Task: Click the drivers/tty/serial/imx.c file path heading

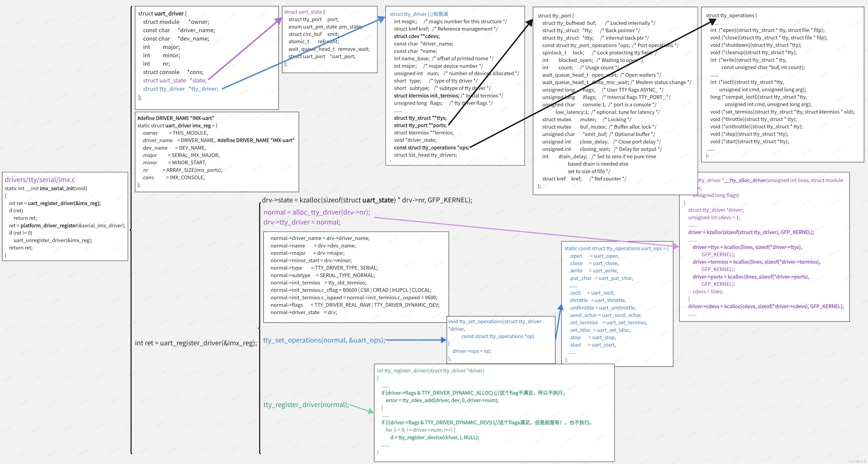Action: click(40, 180)
